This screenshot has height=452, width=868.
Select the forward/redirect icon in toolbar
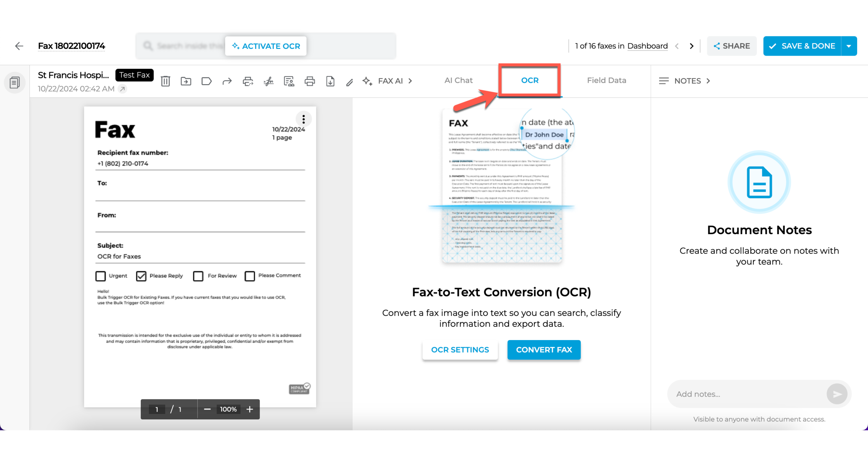pos(227,80)
